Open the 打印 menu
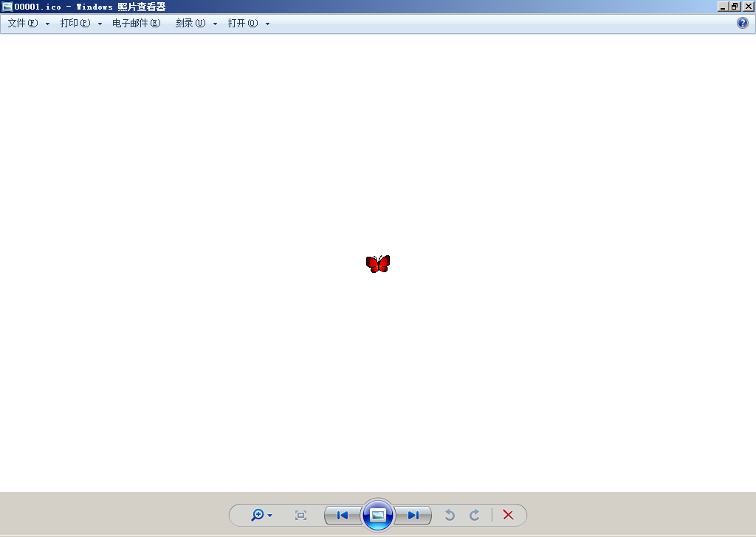The width and height of the screenshot is (756, 537). click(75, 24)
